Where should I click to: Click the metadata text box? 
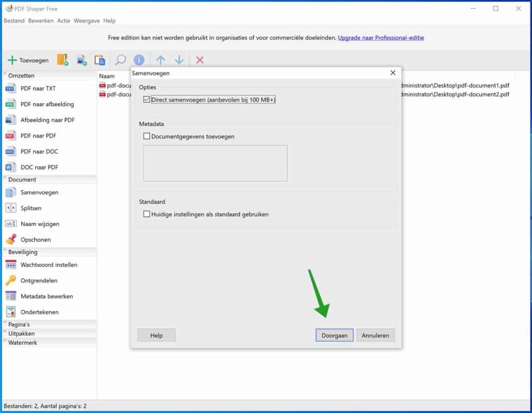(216, 163)
